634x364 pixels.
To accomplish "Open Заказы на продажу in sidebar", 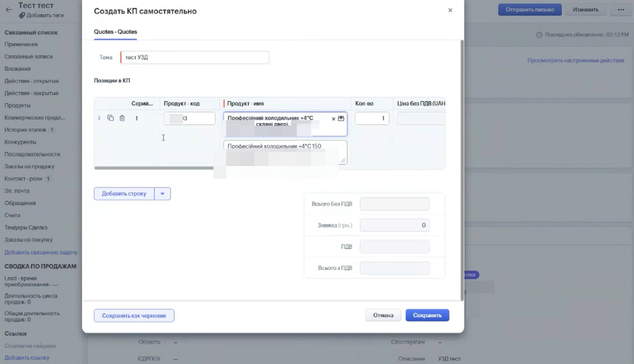I will (29, 166).
